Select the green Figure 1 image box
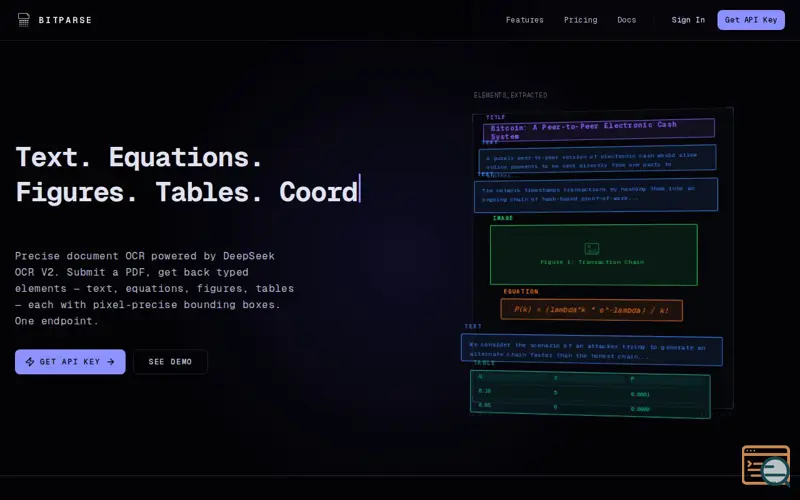800x500 pixels. coord(593,255)
